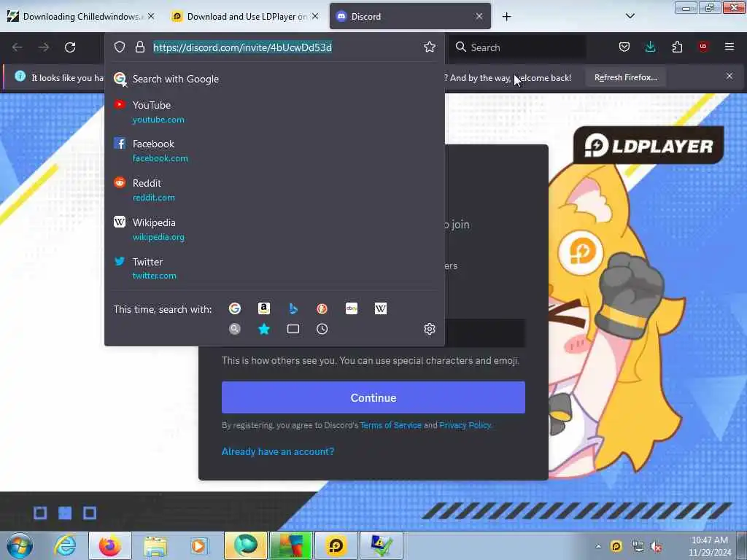Image resolution: width=747 pixels, height=560 pixels.
Task: Choose Search with Google suggestion
Action: tap(274, 79)
